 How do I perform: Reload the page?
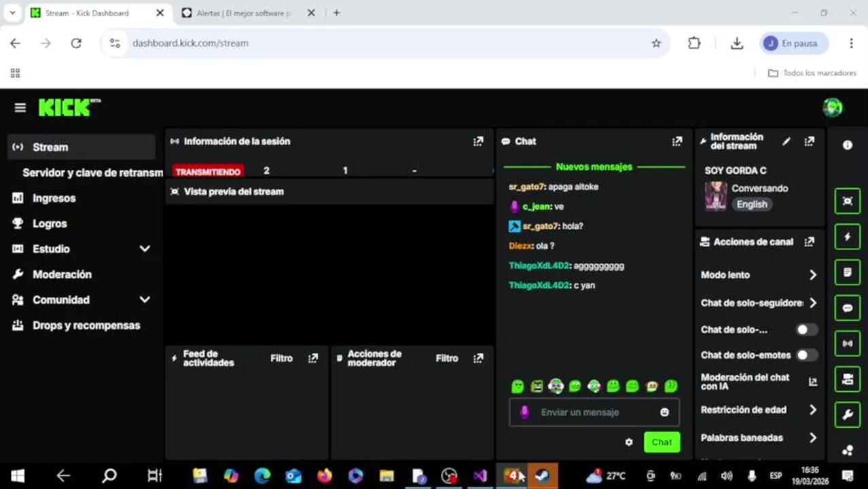click(x=76, y=43)
